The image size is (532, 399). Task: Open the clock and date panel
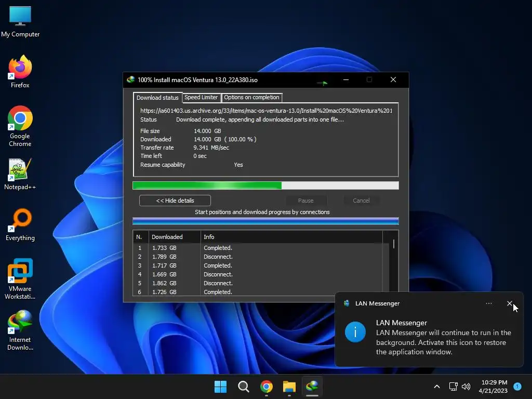click(494, 387)
